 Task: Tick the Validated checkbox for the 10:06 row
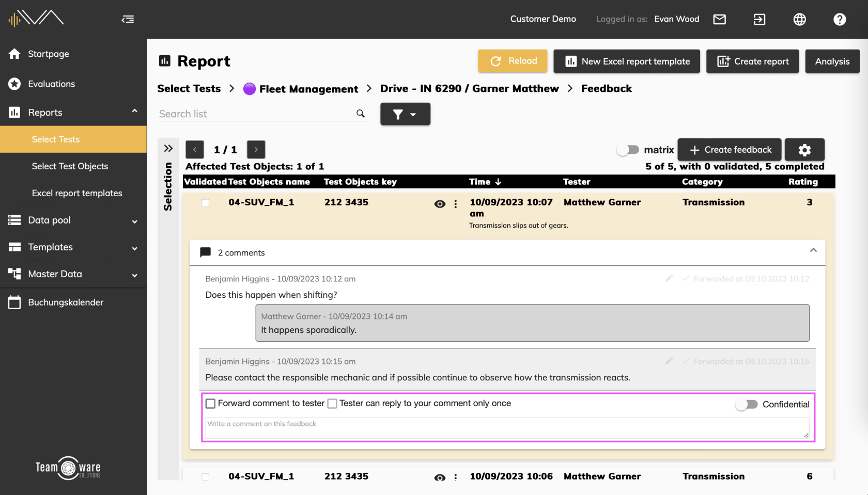tap(205, 476)
